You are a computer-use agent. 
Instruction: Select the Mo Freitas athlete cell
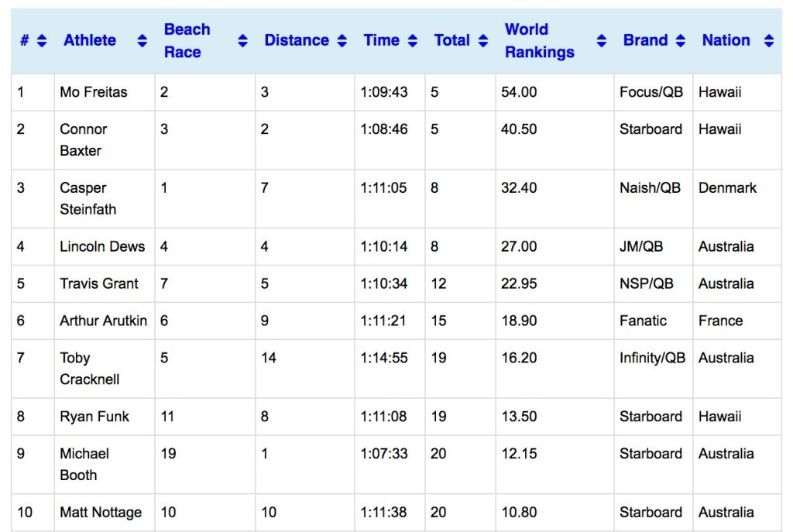click(94, 92)
